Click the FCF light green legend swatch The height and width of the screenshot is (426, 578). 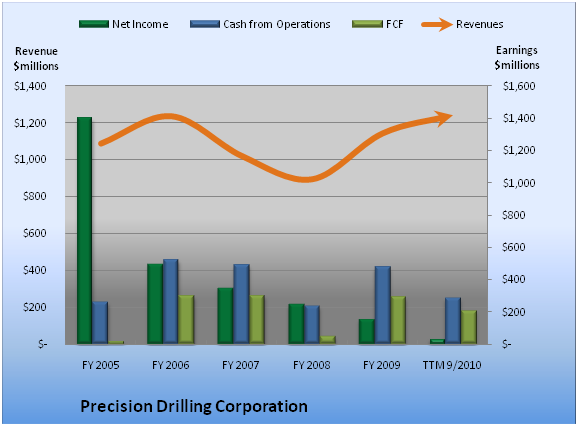pyautogui.click(x=367, y=24)
